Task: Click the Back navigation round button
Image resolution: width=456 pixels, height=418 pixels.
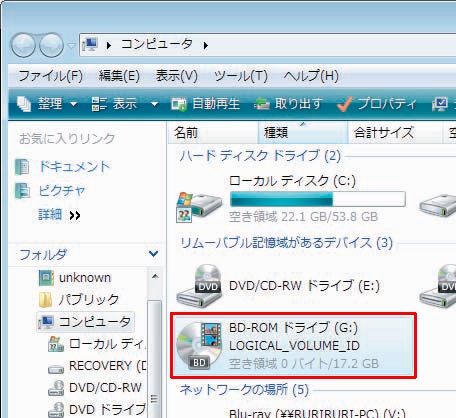Action: (23, 45)
